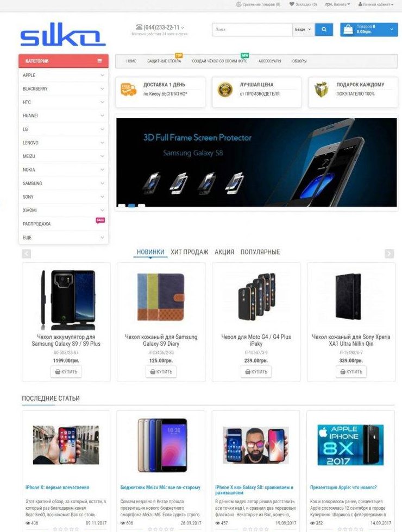This screenshot has width=402, height=532.
Task: Open the shopping cart bag icon
Action: point(348,29)
